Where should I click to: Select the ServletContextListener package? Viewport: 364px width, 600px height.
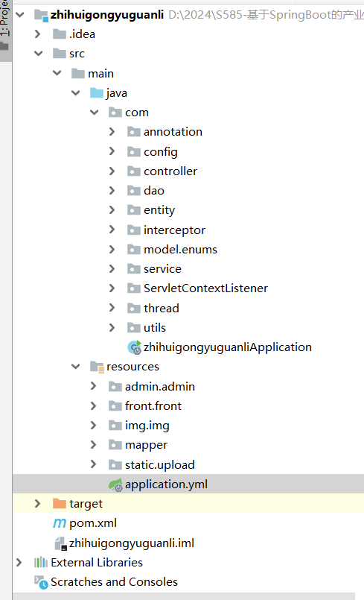(205, 288)
